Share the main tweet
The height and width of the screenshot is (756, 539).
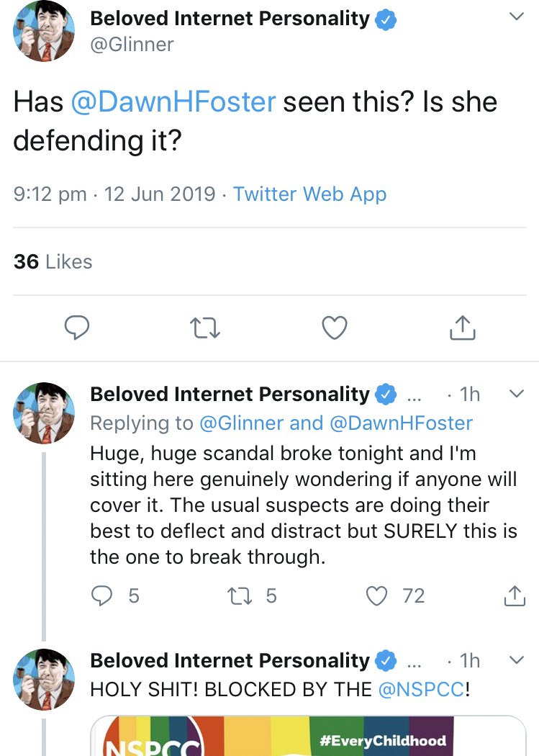coord(462,328)
